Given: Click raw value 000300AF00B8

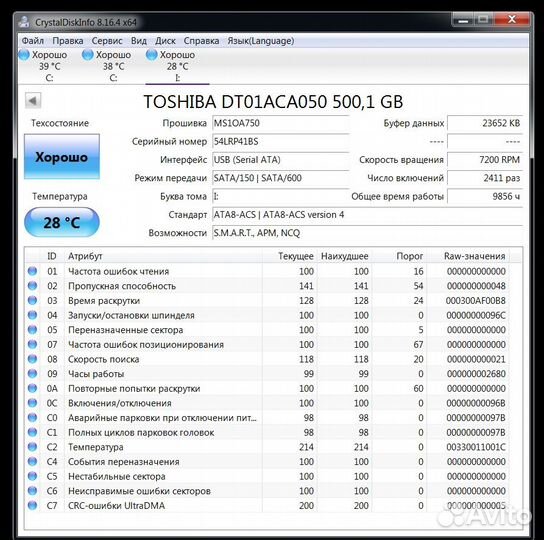Looking at the screenshot, I should pyautogui.click(x=476, y=301).
